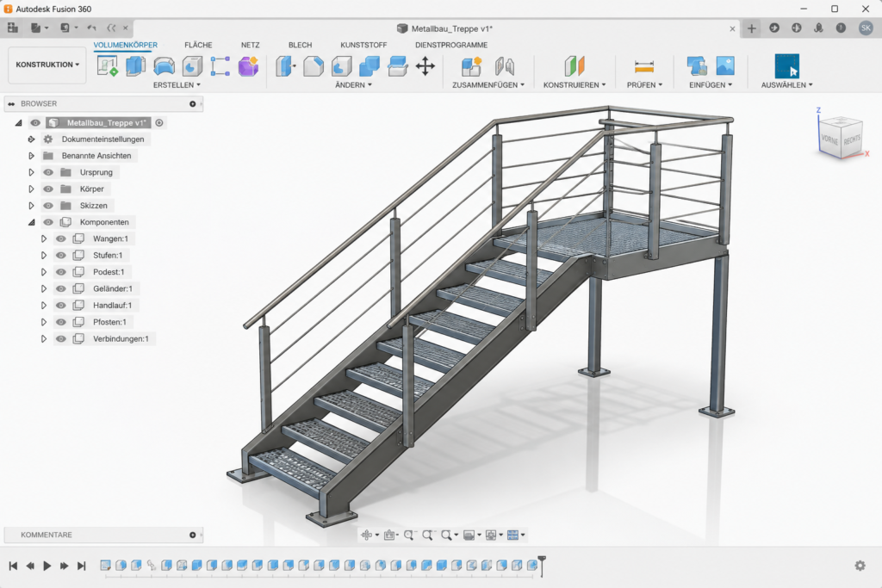Viewport: 882px width, 588px height.
Task: Select the Insert Derive icon
Action: pos(697,65)
